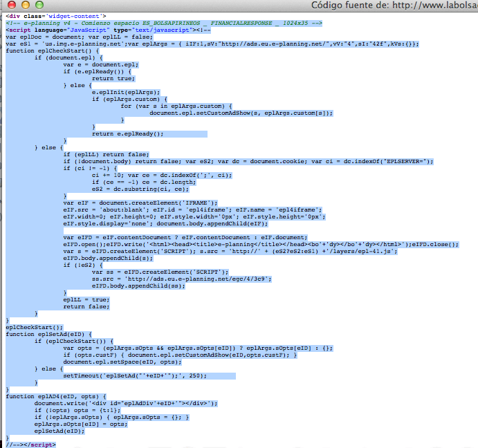Click line 'var ss = eIFD.createElement('SCRIPT');'

click(x=160, y=272)
